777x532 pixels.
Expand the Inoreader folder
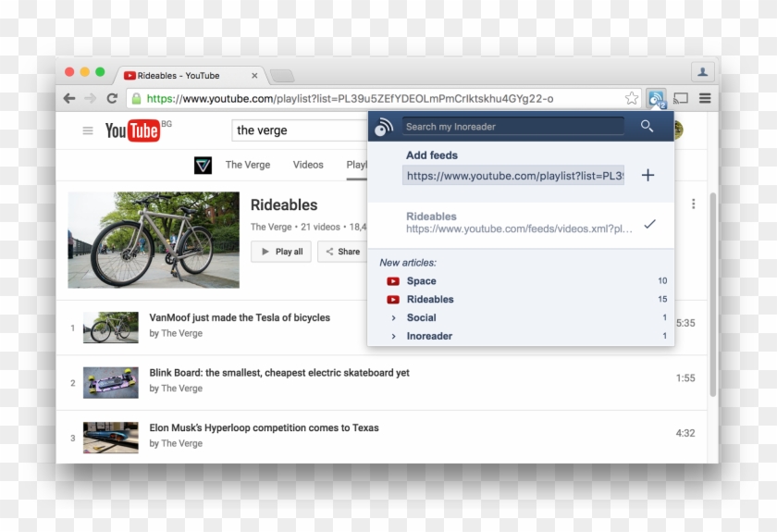[394, 336]
